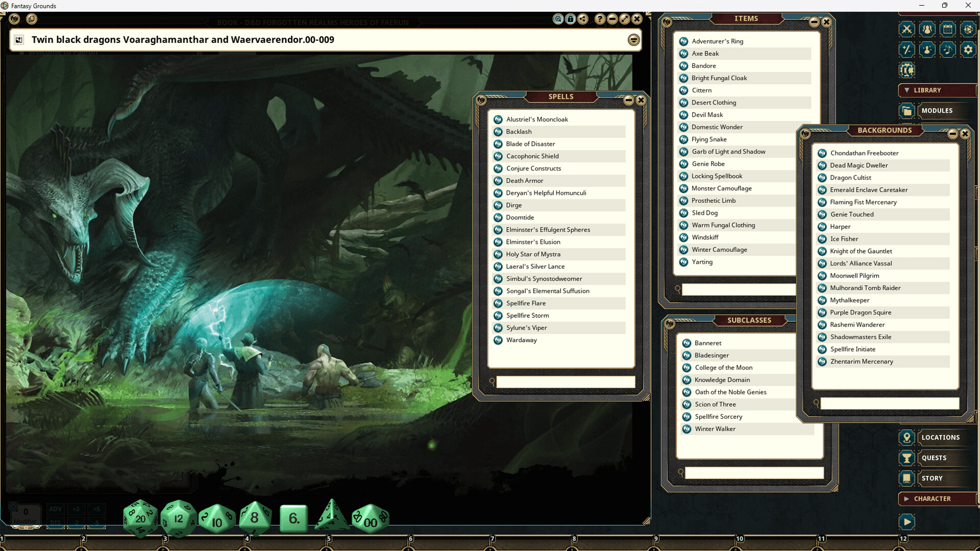Open the STORY records button
980x551 pixels.
[x=932, y=478]
